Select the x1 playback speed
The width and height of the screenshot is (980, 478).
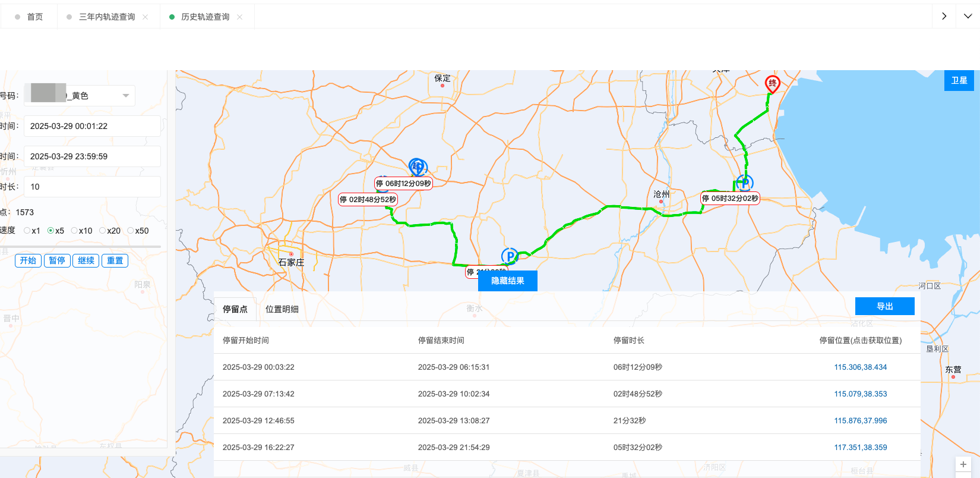pyautogui.click(x=32, y=231)
